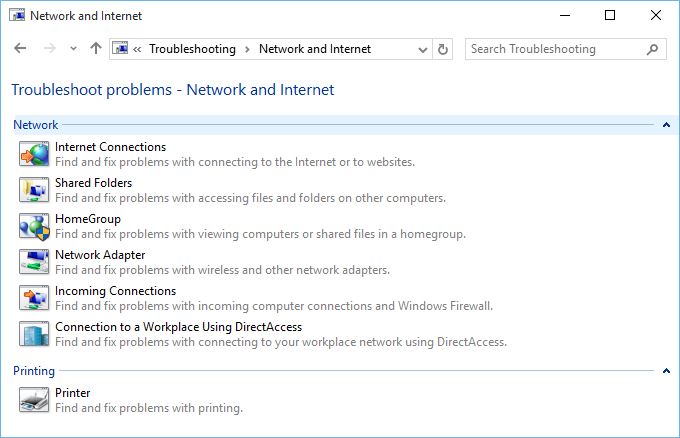Select Network and Internet breadcrumb
Viewport: 680px width, 438px height.
coord(315,49)
